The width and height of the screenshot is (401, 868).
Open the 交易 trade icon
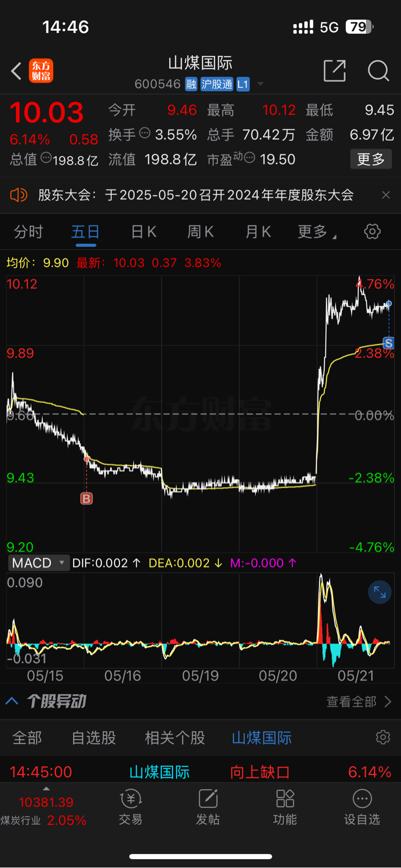point(131,807)
